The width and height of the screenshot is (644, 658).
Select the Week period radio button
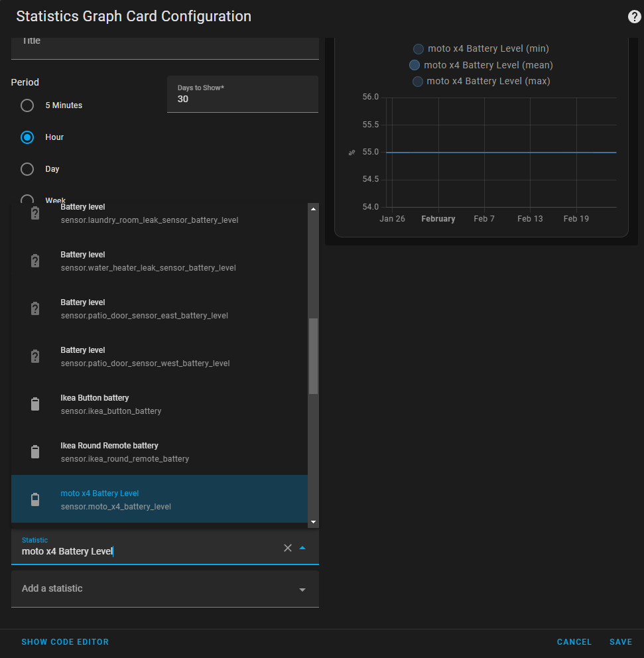[27, 199]
